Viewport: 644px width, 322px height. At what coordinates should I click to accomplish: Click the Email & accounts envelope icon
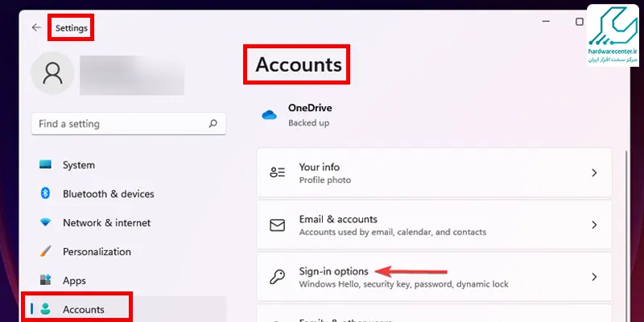coord(277,225)
